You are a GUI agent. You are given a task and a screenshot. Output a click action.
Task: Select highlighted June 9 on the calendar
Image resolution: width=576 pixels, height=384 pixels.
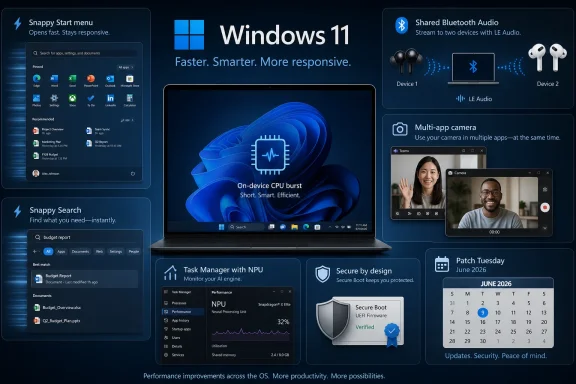482,312
